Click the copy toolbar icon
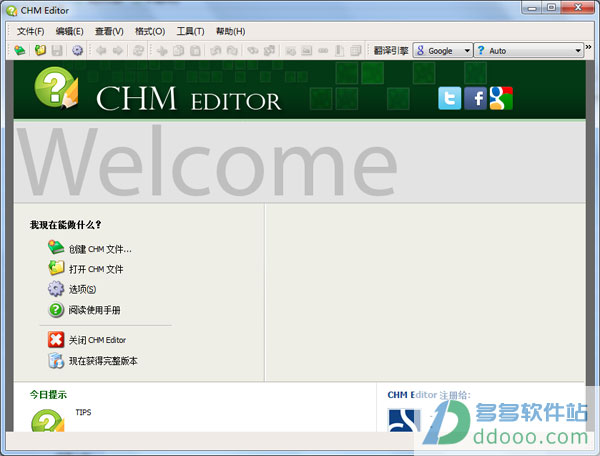This screenshot has height=456, width=600. point(179,50)
